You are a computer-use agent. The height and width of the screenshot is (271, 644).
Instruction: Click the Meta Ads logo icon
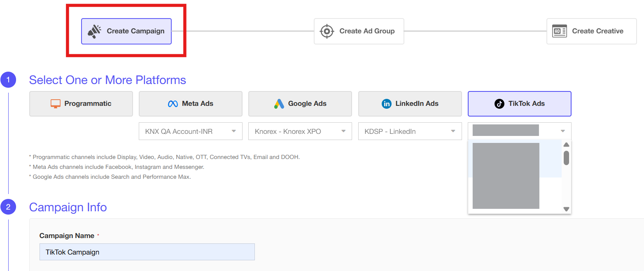pos(173,104)
